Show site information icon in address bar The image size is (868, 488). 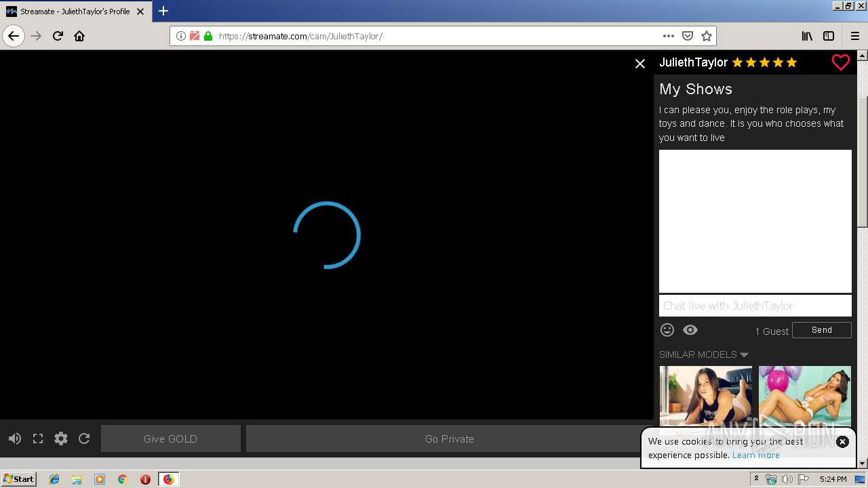181,36
